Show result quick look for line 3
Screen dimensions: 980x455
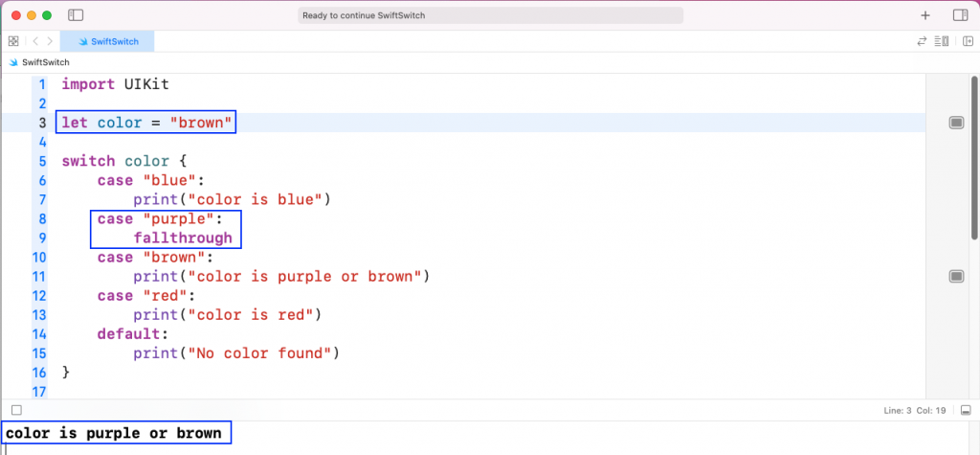[x=956, y=123]
